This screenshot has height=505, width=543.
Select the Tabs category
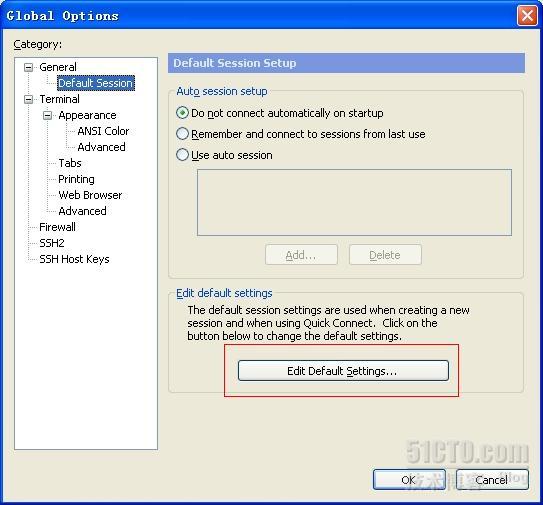tap(70, 163)
